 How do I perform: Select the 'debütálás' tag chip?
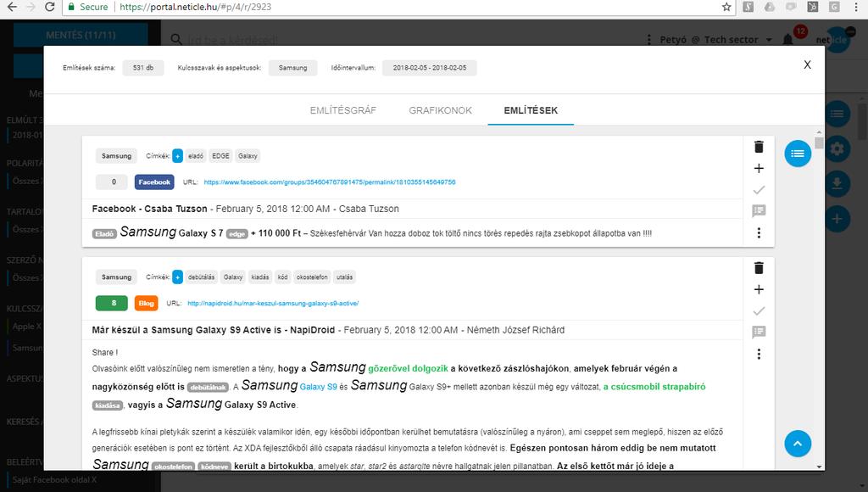click(201, 277)
